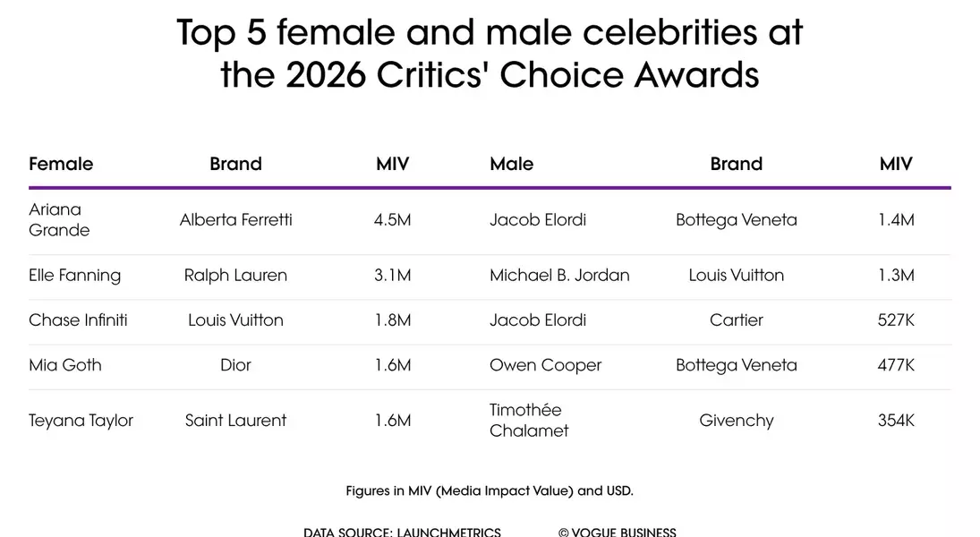Image resolution: width=980 pixels, height=537 pixels.
Task: Click the Male column header
Action: [x=511, y=164]
